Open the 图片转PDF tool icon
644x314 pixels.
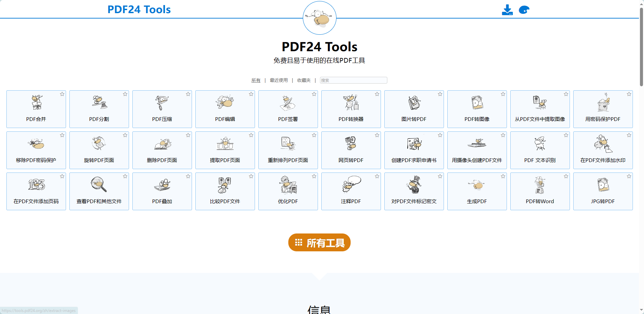click(x=414, y=103)
